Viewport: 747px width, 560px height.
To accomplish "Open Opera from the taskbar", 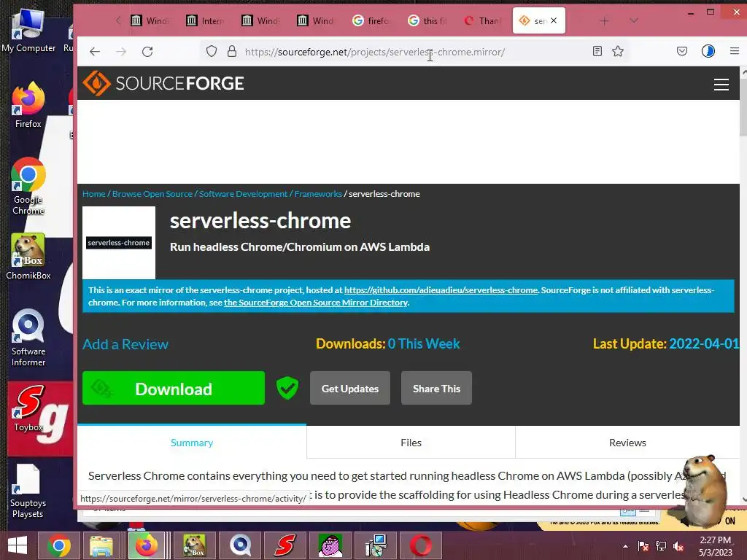I will pyautogui.click(x=421, y=545).
